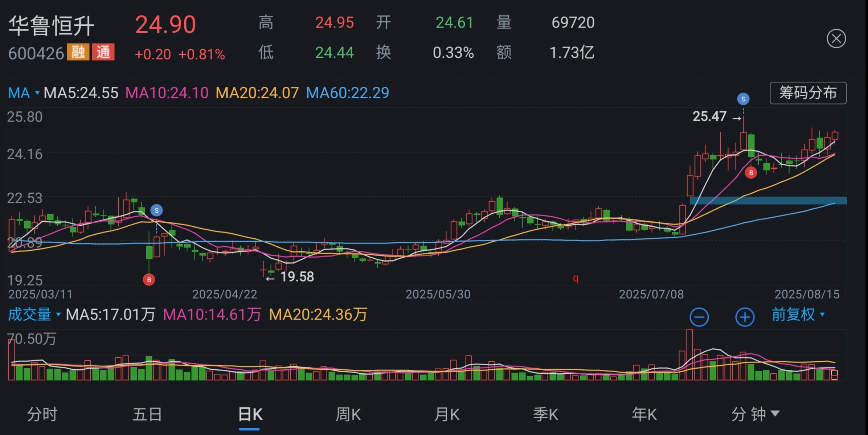Tap the MA60:22.29 indicator label
The image size is (868, 435).
tap(347, 93)
